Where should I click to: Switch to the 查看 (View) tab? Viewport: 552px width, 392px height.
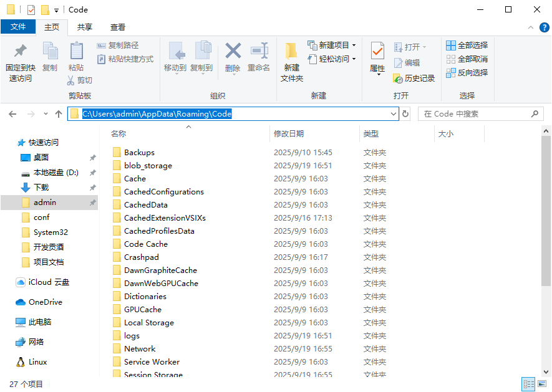point(118,27)
